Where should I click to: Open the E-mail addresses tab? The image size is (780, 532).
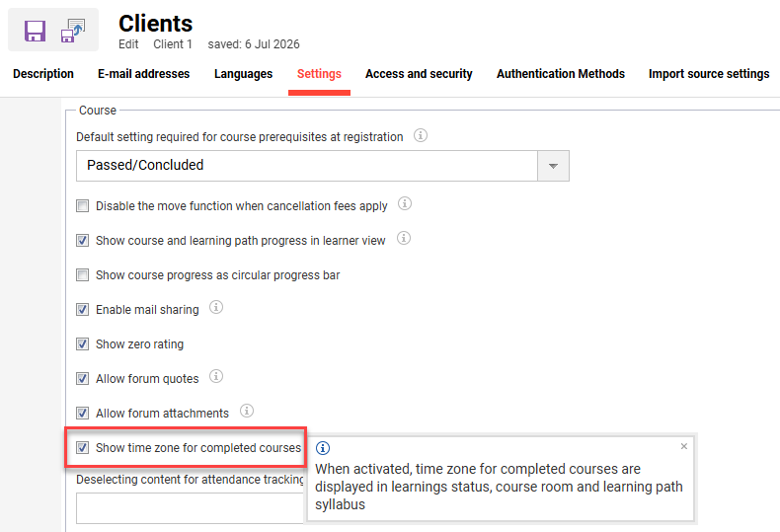[144, 74]
